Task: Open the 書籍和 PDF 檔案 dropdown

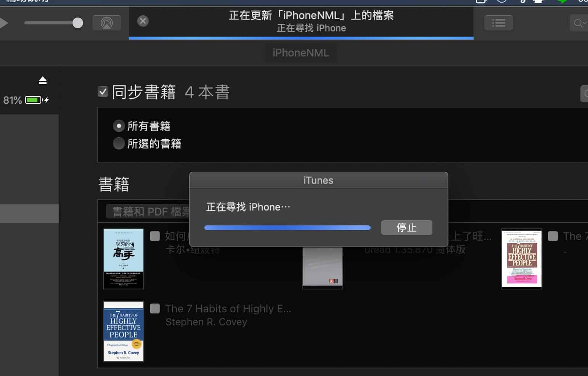Action: (148, 211)
